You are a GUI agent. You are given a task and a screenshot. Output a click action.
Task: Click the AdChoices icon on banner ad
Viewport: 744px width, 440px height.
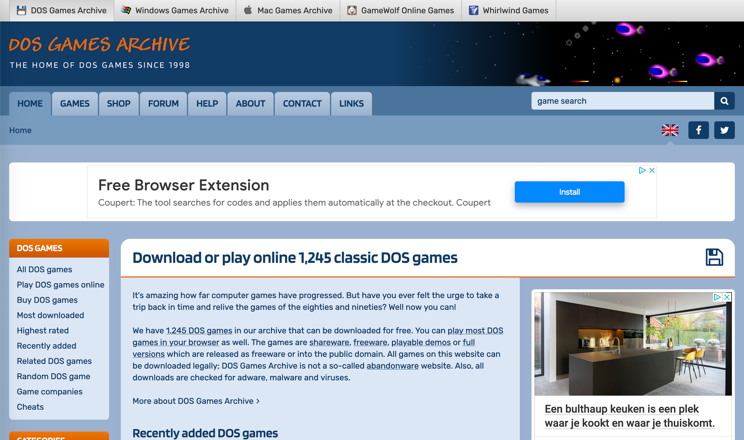coord(642,170)
